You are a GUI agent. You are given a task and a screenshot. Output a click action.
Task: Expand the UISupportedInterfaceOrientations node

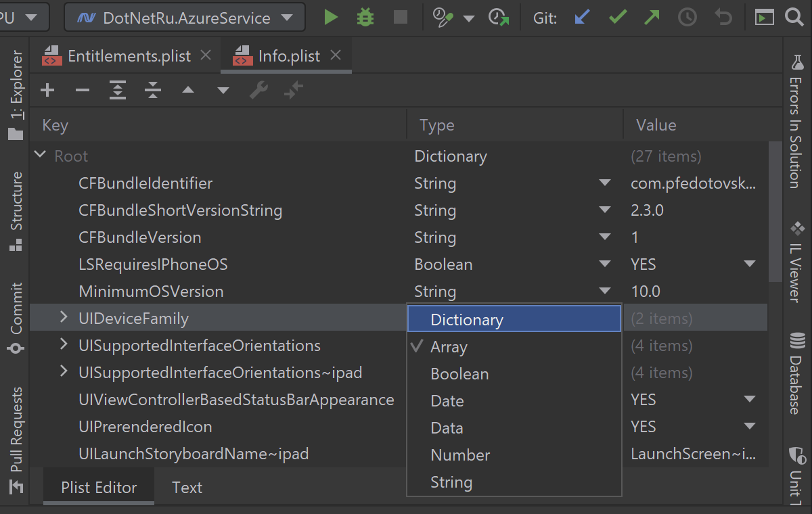tap(64, 344)
